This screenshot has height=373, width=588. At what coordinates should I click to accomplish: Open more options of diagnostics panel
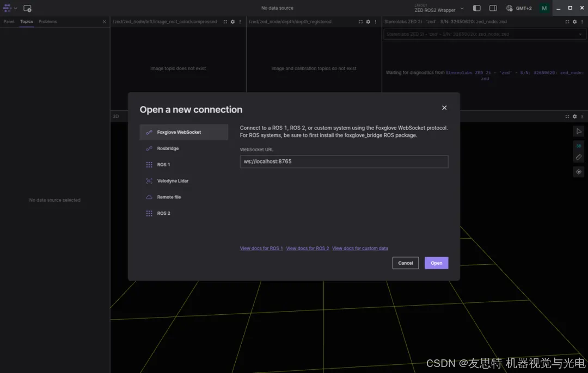(582, 22)
